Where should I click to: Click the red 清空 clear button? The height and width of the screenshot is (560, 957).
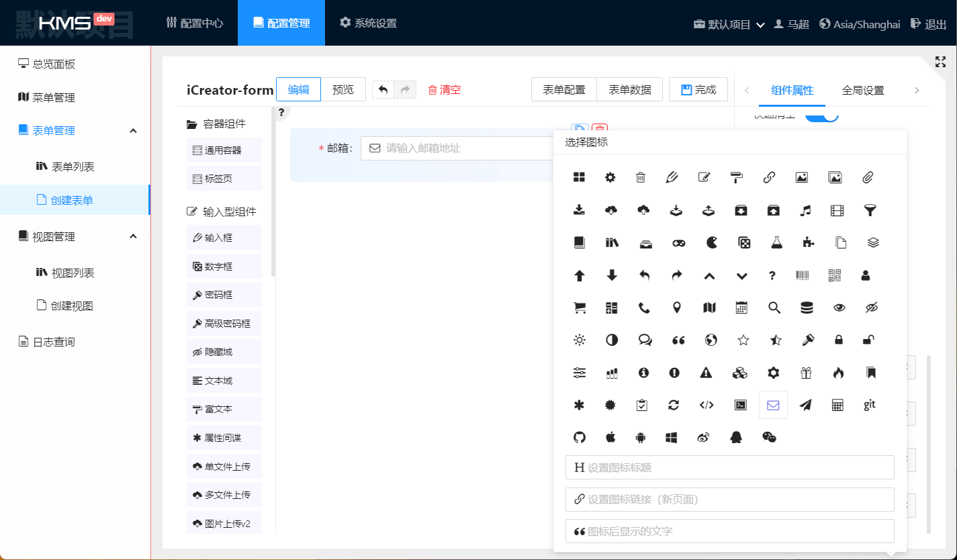pyautogui.click(x=444, y=90)
